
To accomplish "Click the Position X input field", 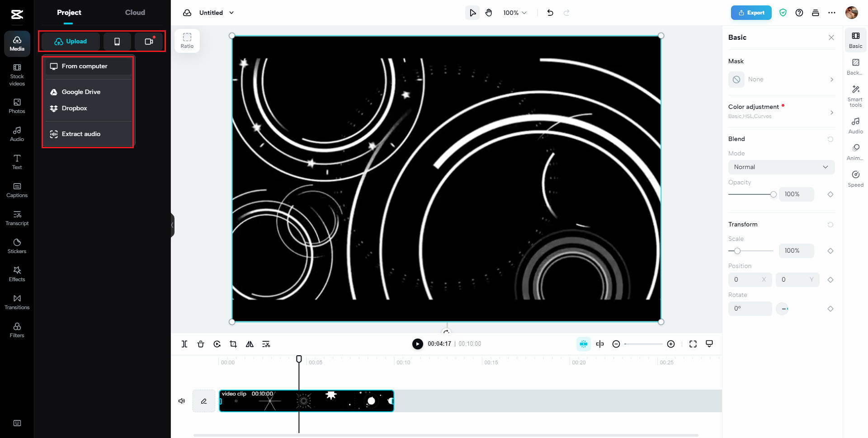I will click(750, 280).
